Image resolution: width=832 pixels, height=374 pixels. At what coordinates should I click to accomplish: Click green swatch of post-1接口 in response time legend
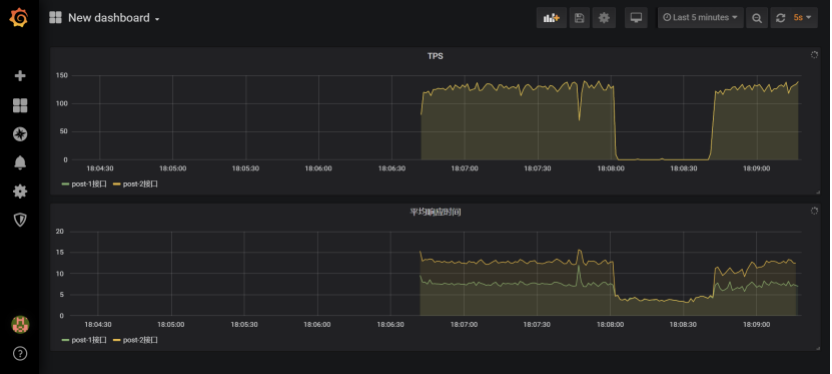pos(65,340)
